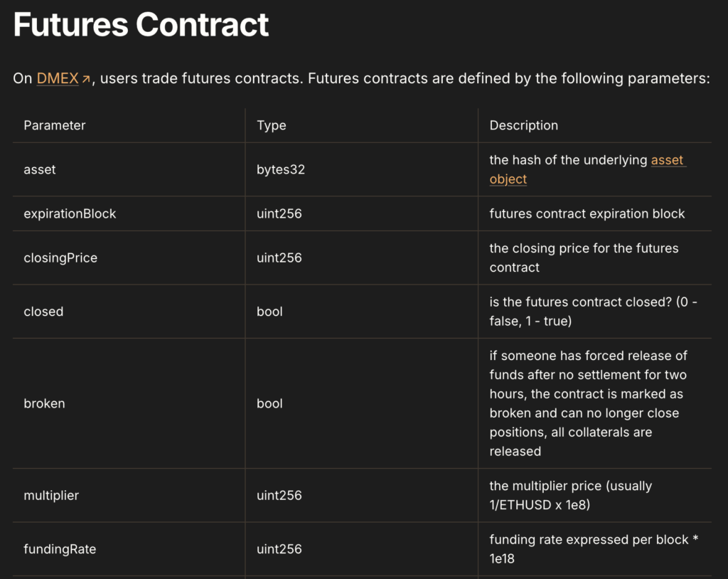Image resolution: width=728 pixels, height=579 pixels.
Task: Click uint256 type in the fundingRate row
Action: [x=279, y=549]
